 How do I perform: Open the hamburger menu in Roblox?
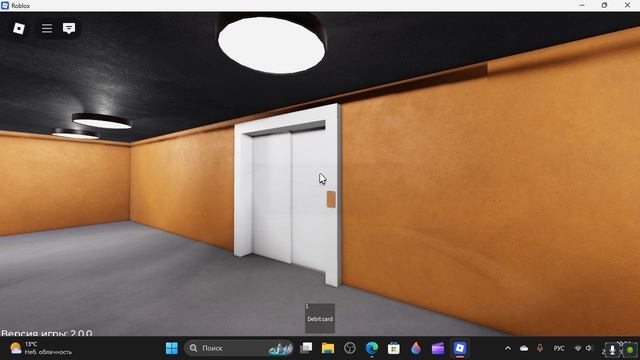click(47, 28)
